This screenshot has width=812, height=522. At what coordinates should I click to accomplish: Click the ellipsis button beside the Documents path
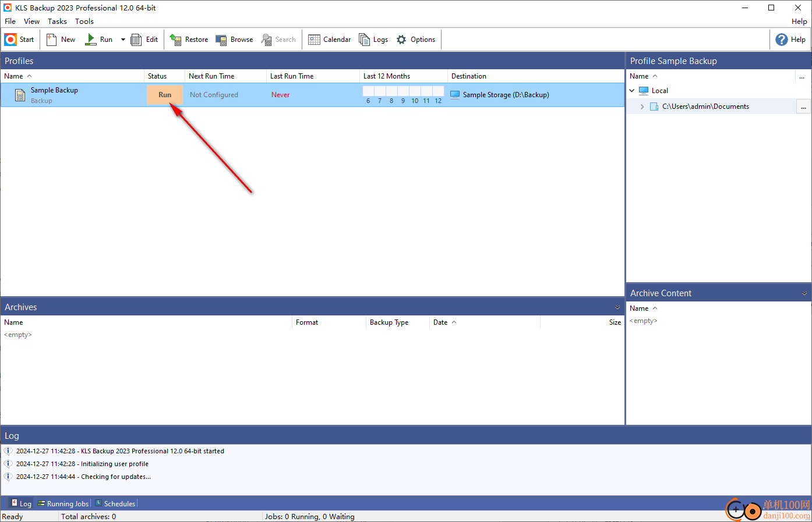click(x=803, y=106)
